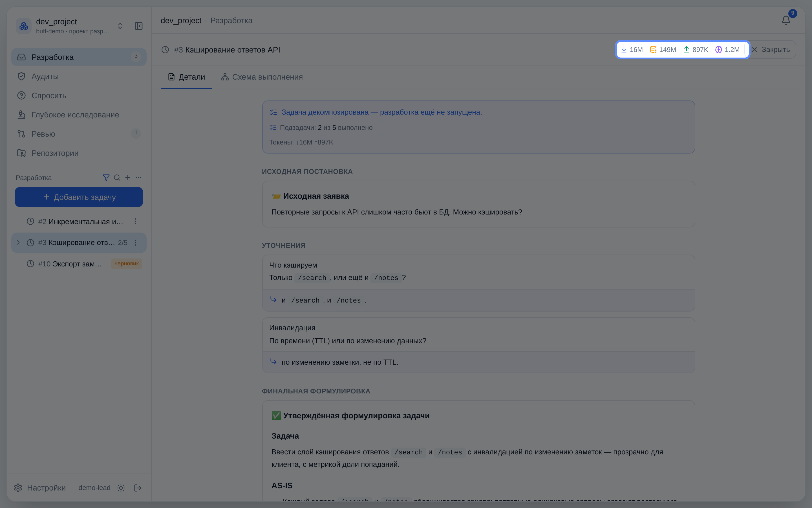The width and height of the screenshot is (812, 508).
Task: Go to Ревью in the sidebar
Action: point(79,134)
